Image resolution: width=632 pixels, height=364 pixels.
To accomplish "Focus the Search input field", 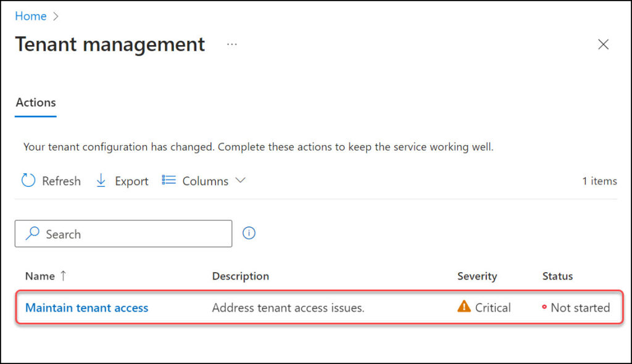I will click(x=123, y=233).
